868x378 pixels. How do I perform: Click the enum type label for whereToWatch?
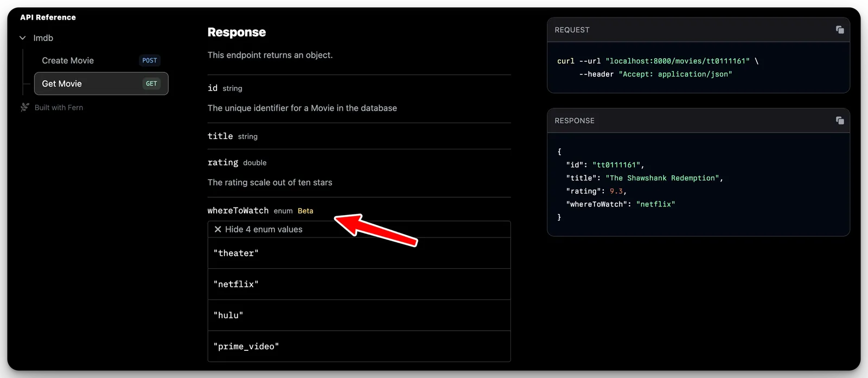[283, 211]
